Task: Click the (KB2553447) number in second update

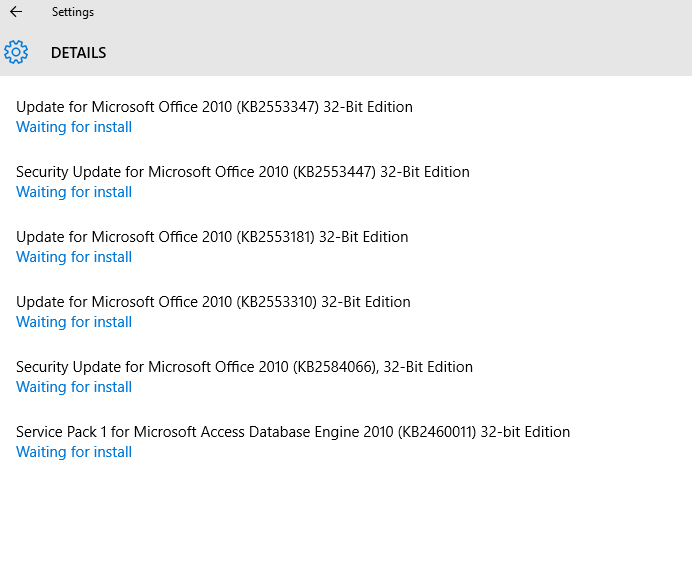Action: pos(335,172)
